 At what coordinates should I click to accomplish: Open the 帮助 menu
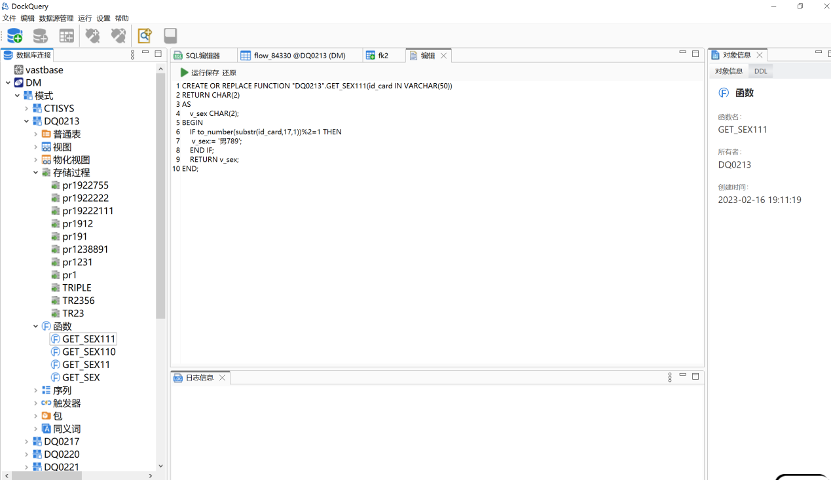(x=122, y=18)
